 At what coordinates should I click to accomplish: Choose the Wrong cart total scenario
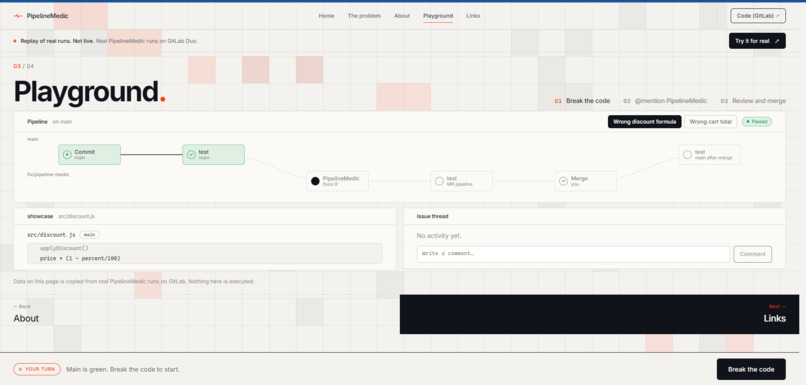click(710, 122)
